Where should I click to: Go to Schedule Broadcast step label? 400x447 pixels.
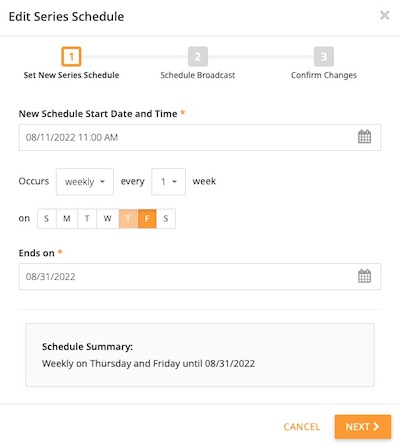coord(198,75)
